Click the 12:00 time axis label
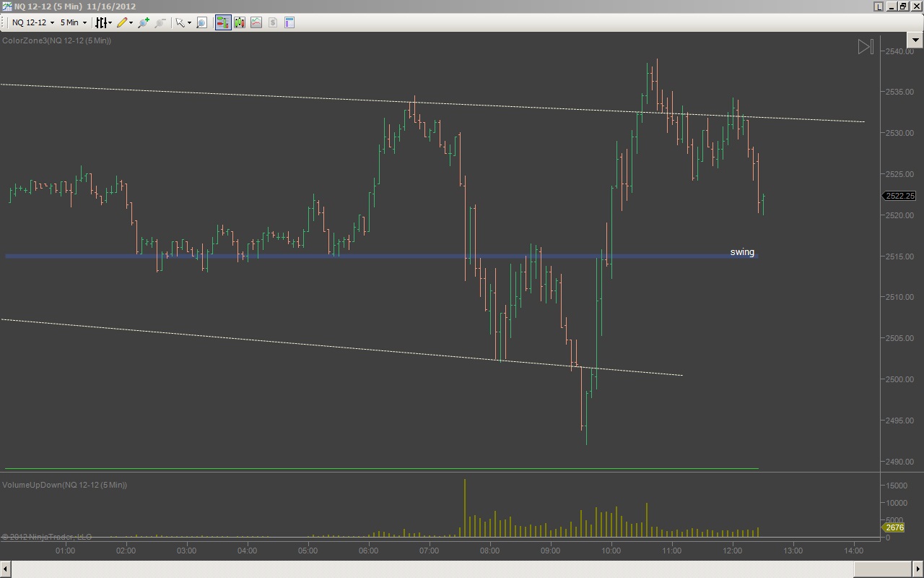This screenshot has width=924, height=578. (733, 551)
